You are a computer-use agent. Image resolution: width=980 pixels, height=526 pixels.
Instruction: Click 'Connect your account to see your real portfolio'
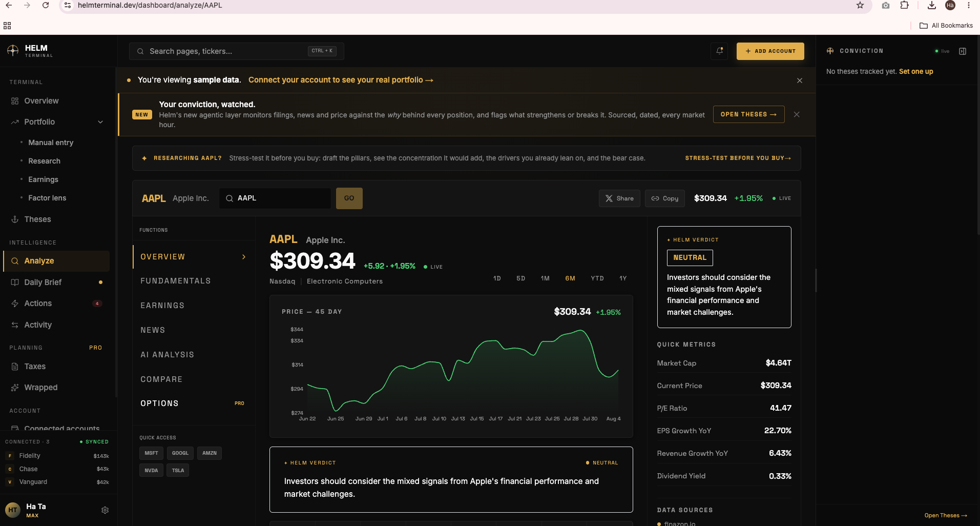341,80
